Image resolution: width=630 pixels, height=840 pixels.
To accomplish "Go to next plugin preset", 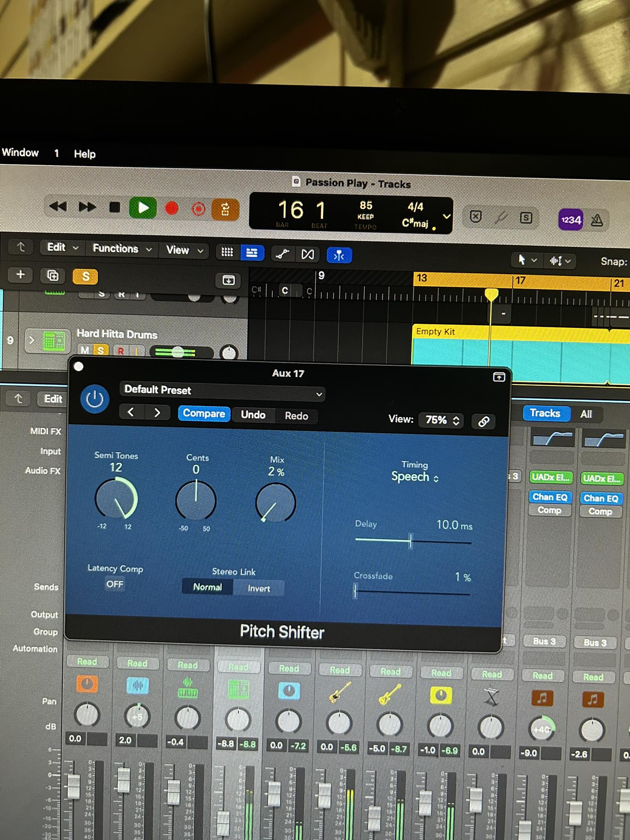I will click(x=157, y=412).
